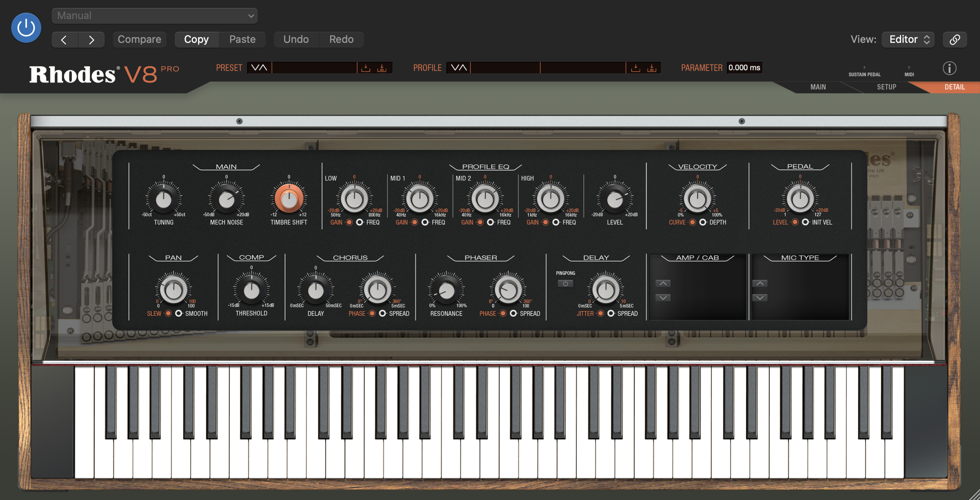Click the Phaser RESONANCE knob
The image size is (980, 500).
coord(446,290)
